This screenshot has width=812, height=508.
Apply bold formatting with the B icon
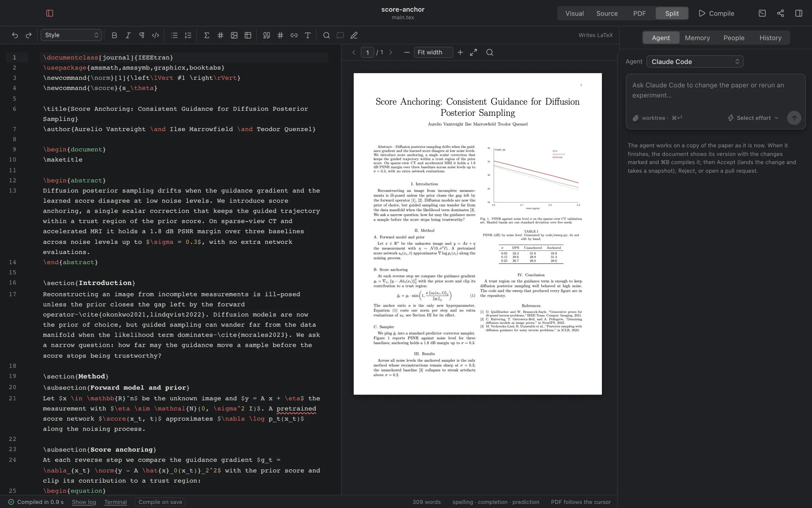(114, 35)
